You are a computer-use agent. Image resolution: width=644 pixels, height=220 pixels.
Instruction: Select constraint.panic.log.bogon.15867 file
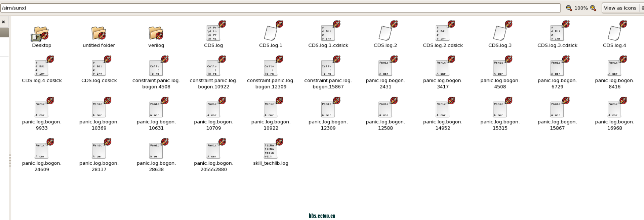click(328, 68)
